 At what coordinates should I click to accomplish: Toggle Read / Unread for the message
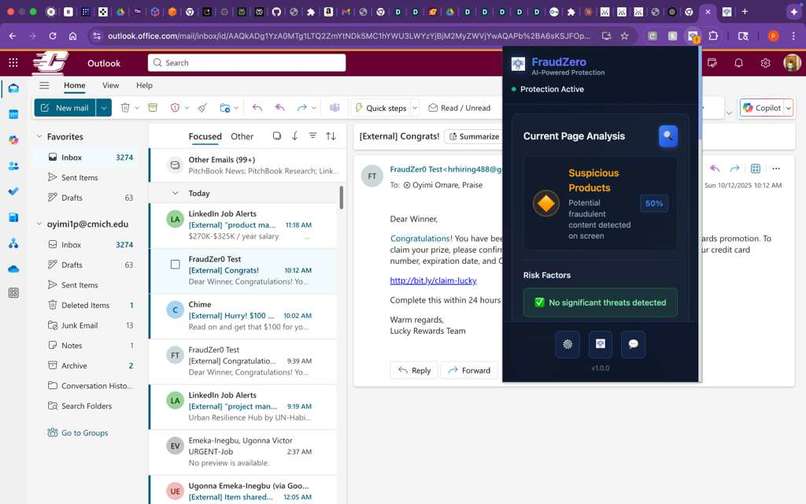click(x=460, y=107)
